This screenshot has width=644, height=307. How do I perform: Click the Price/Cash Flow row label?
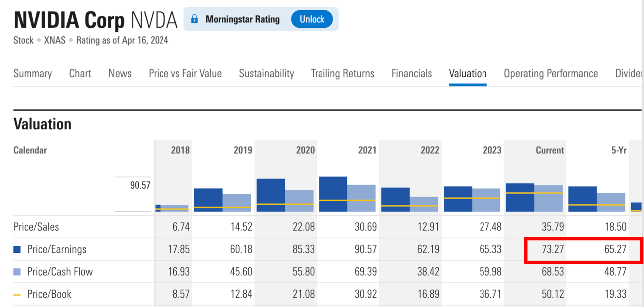click(x=60, y=272)
